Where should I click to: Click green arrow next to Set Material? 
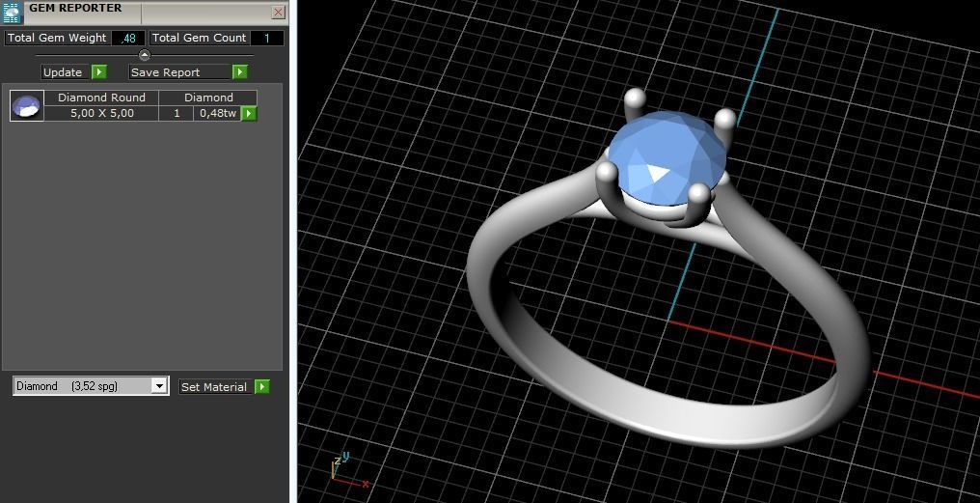[262, 386]
